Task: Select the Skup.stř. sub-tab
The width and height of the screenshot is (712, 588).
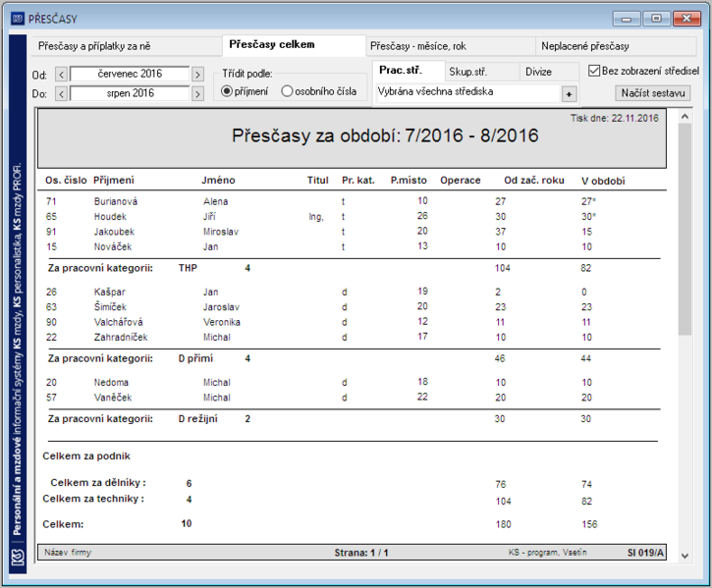Action: pyautogui.click(x=482, y=72)
